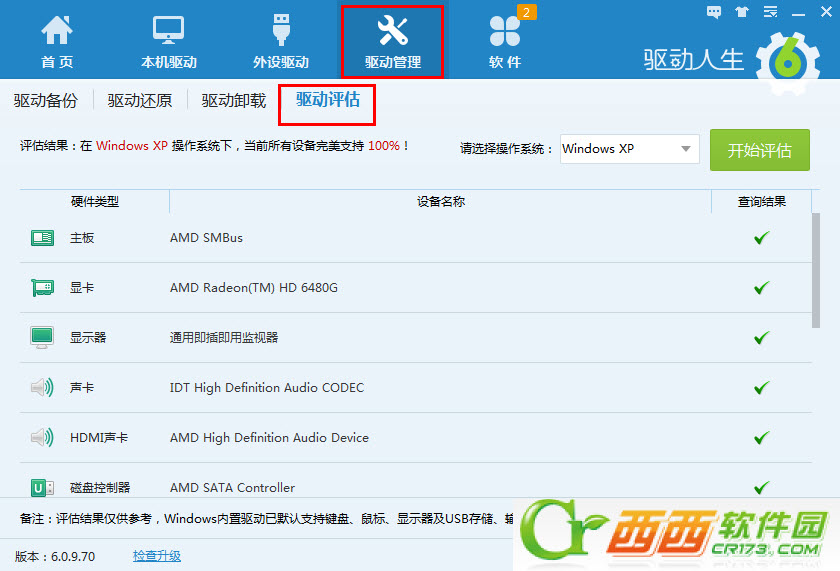Click the HDMI声卡 speaker icon
The image size is (840, 571).
[x=42, y=438]
